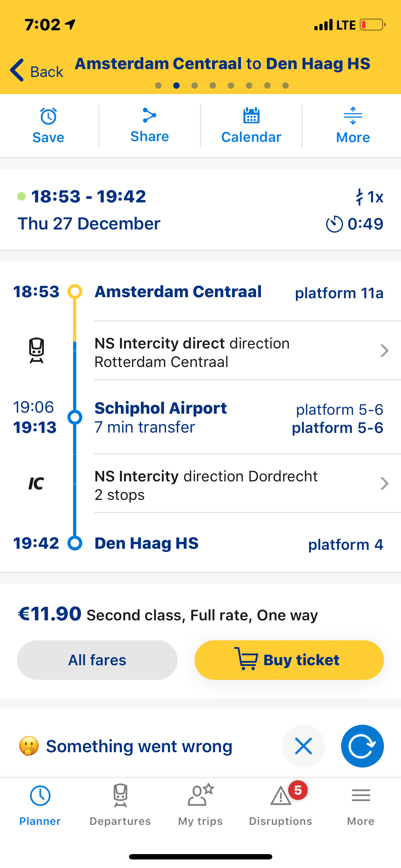Dismiss the Something went wrong message

(304, 746)
